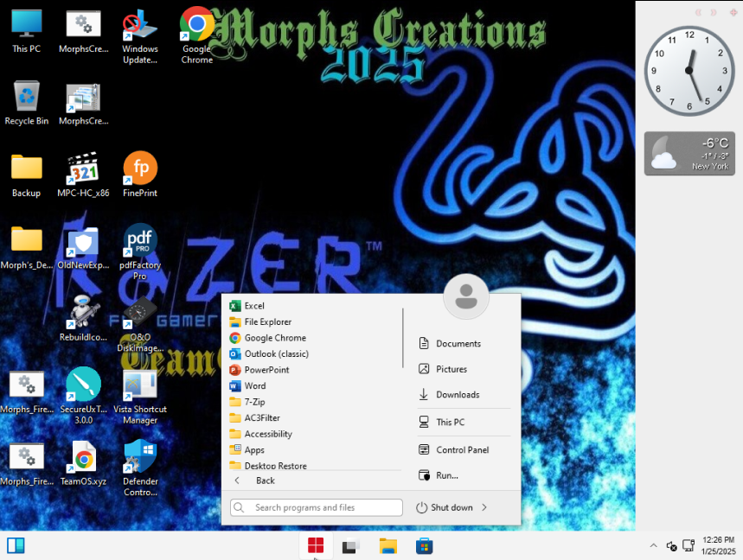Click the New York weather gadget
743x560 pixels.
689,153
